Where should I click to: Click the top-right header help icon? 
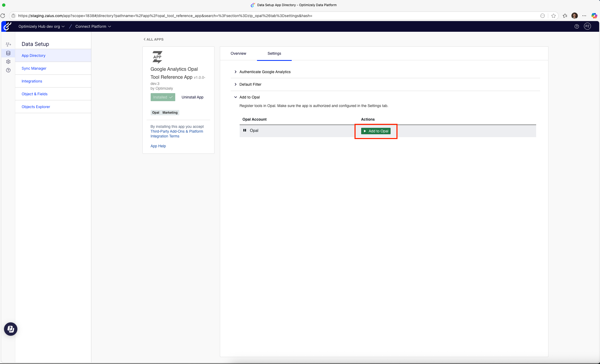coord(576,26)
